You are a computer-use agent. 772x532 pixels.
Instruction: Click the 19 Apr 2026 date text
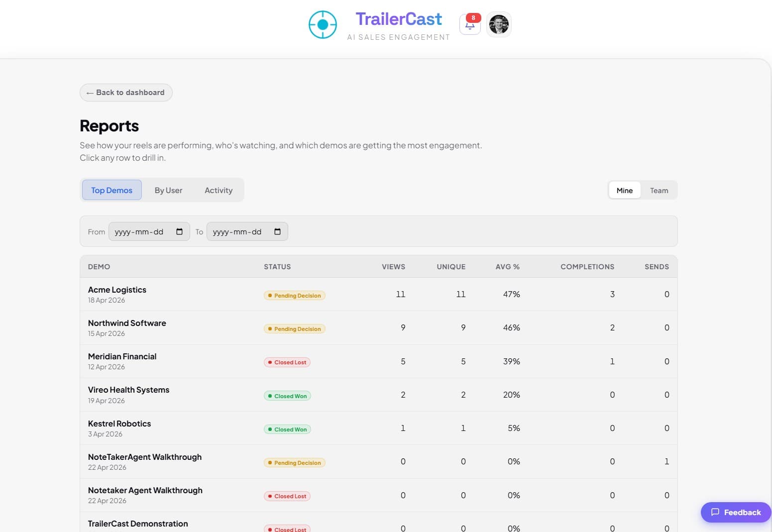(x=107, y=401)
